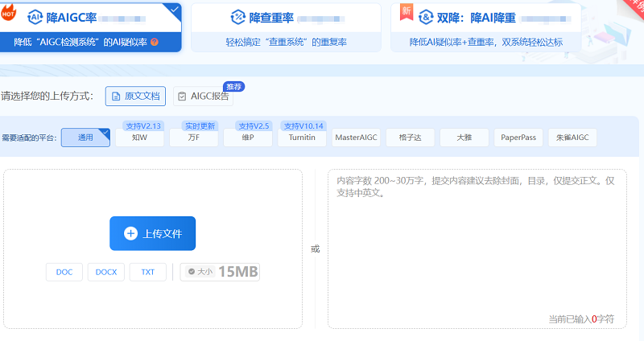
Task: Select the 通用 platform option
Action: point(85,138)
